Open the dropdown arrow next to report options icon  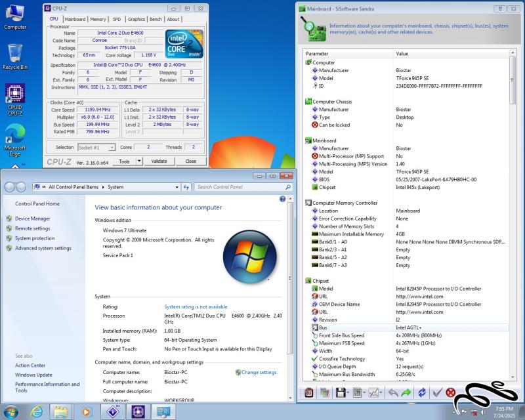pyautogui.click(x=364, y=392)
